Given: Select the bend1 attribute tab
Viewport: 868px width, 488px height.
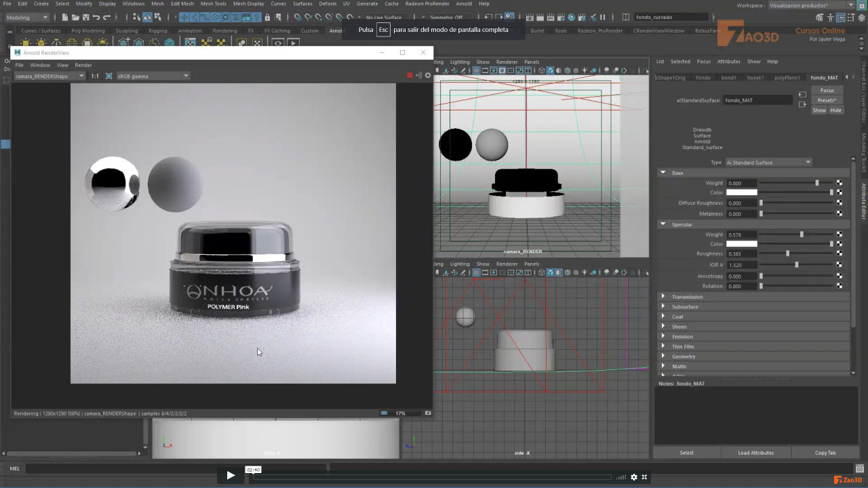Looking at the screenshot, I should 729,78.
